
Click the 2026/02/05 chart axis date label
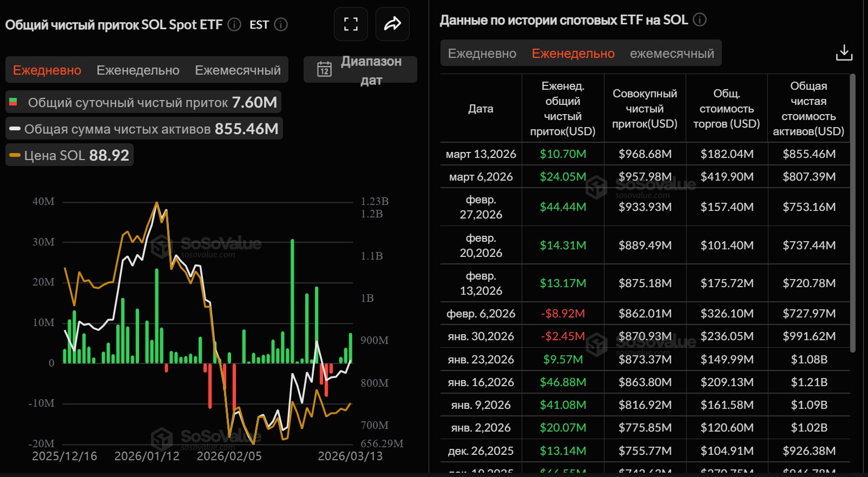pos(229,456)
